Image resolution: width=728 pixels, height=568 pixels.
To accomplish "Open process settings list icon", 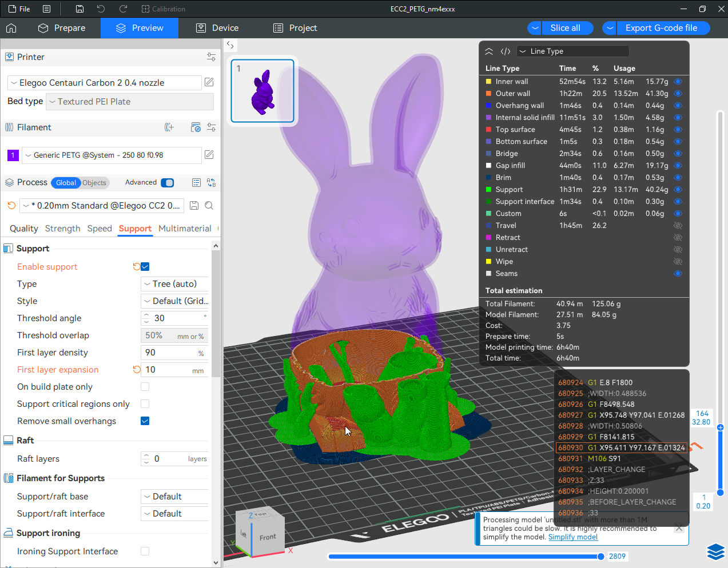I will [x=196, y=183].
